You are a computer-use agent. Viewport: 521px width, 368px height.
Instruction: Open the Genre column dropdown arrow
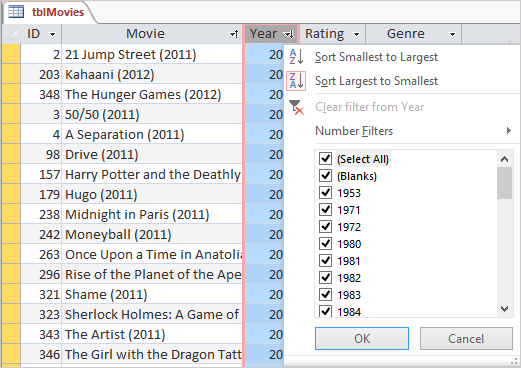[452, 34]
